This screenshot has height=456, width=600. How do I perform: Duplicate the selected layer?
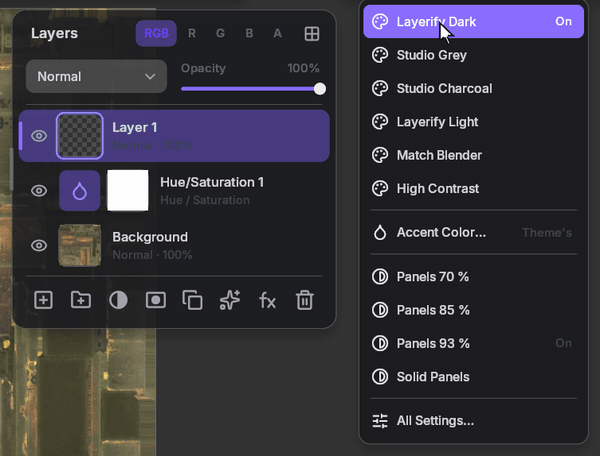[192, 300]
